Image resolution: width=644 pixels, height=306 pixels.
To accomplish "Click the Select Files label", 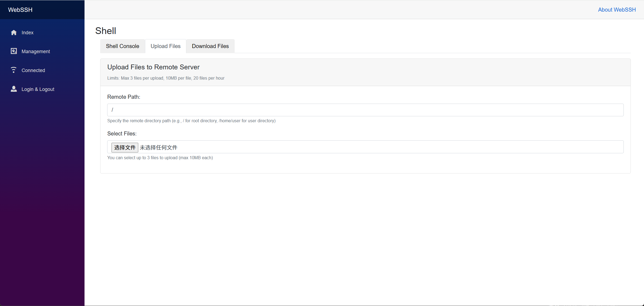I will 122,134.
